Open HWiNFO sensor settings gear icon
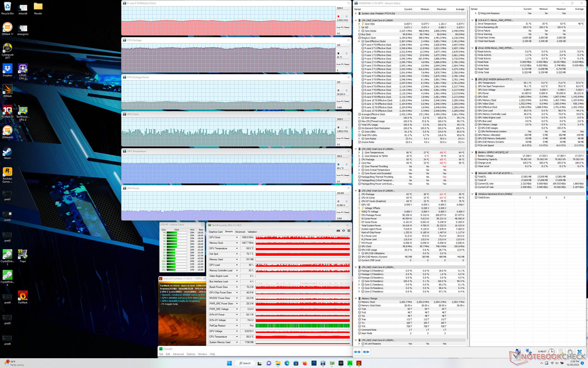Screen dimensions: 588x368 570,352
